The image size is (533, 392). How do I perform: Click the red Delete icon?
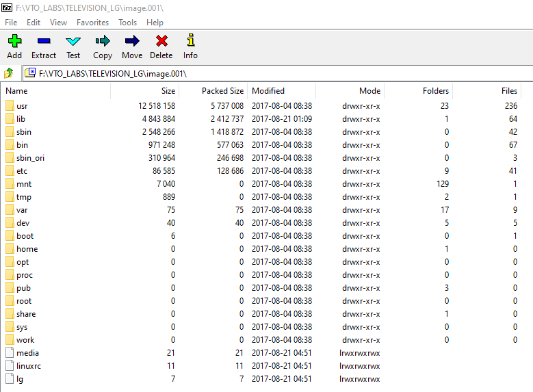(161, 42)
